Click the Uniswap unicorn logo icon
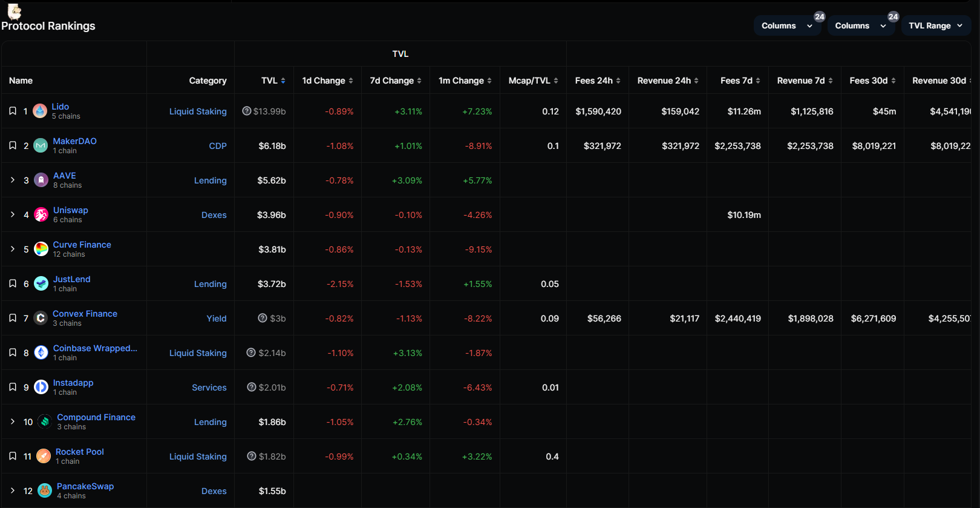The height and width of the screenshot is (508, 980). point(41,214)
